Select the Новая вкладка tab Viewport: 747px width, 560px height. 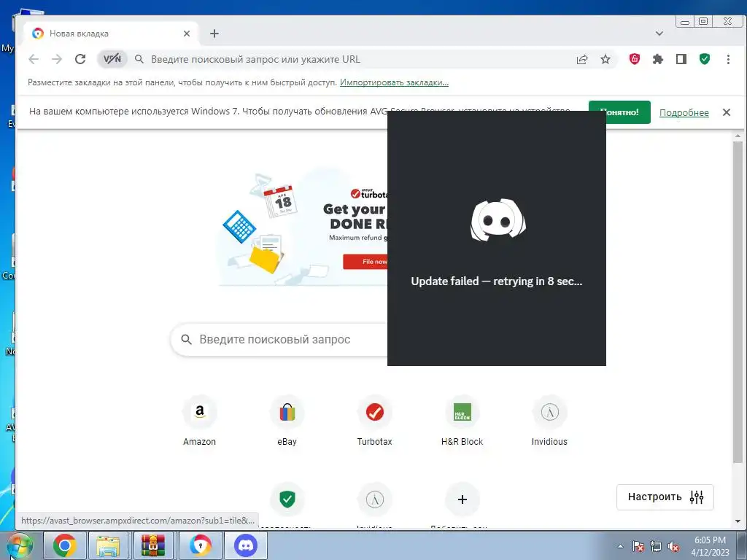(x=111, y=34)
